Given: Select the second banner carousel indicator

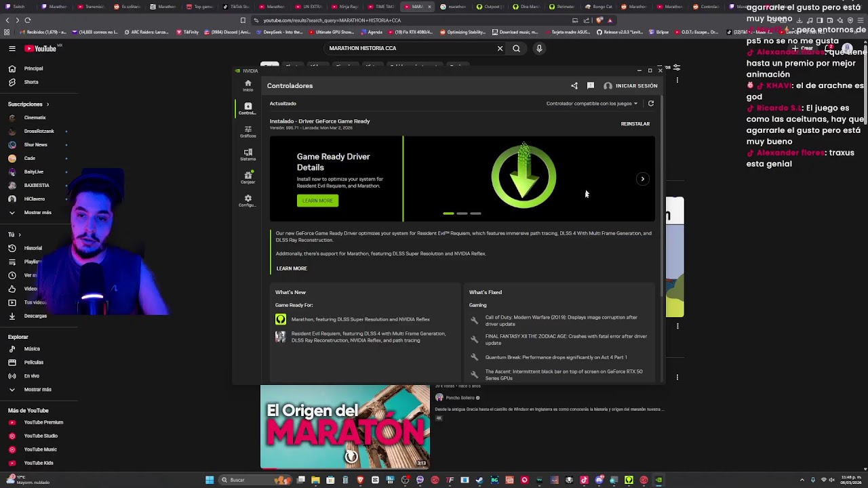Looking at the screenshot, I should [x=462, y=213].
